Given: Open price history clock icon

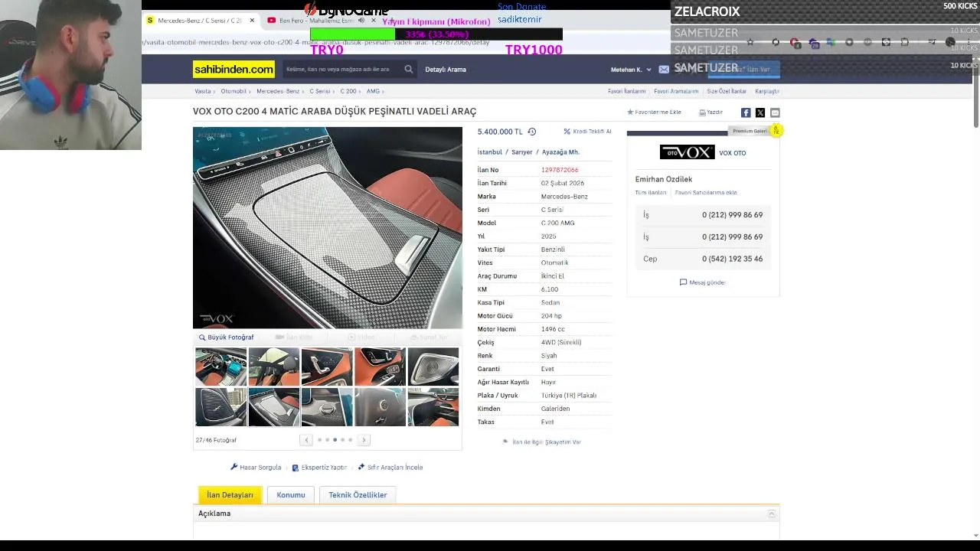Looking at the screenshot, I should coord(532,132).
